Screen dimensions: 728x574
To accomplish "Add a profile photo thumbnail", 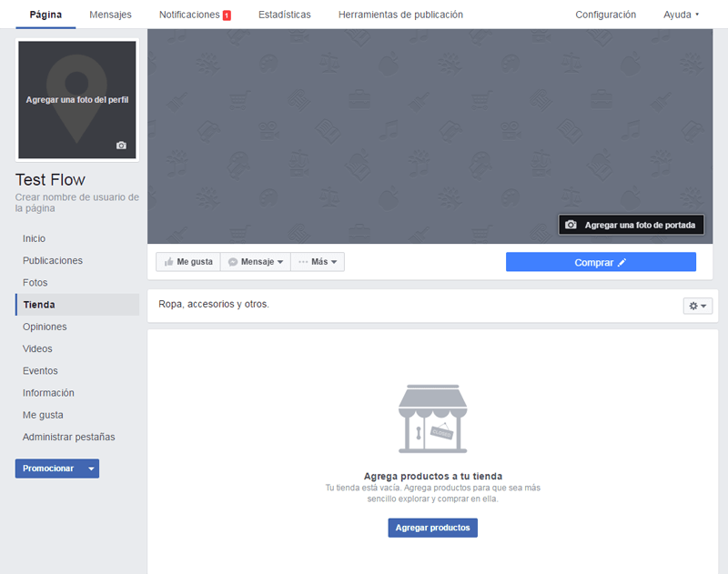I will click(77, 100).
